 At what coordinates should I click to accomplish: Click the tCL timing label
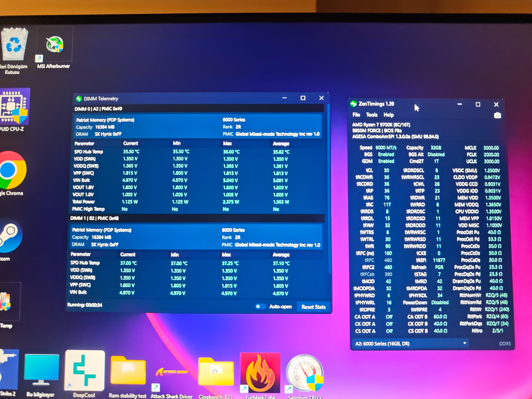pyautogui.click(x=369, y=170)
